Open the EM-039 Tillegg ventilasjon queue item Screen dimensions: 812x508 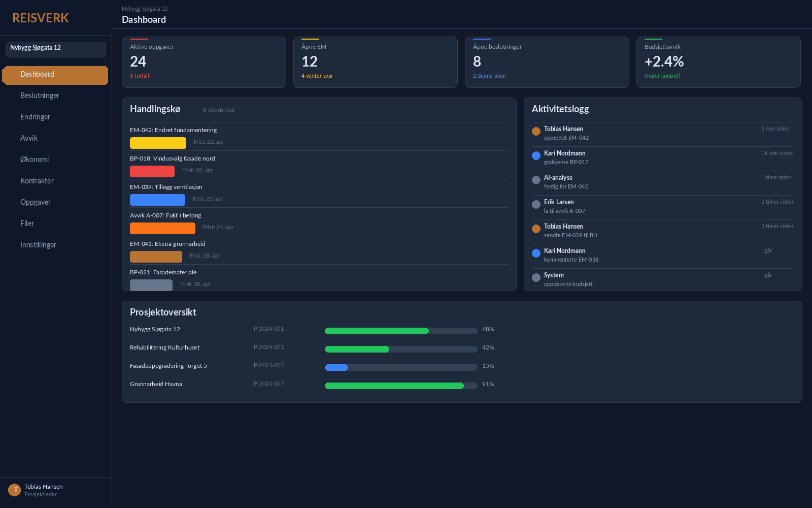coord(319,193)
